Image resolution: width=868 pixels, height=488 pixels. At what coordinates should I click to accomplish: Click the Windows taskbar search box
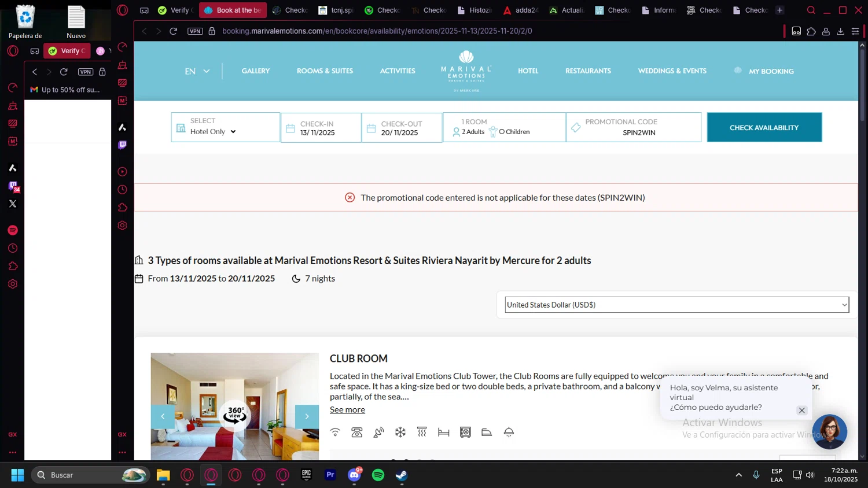90,475
